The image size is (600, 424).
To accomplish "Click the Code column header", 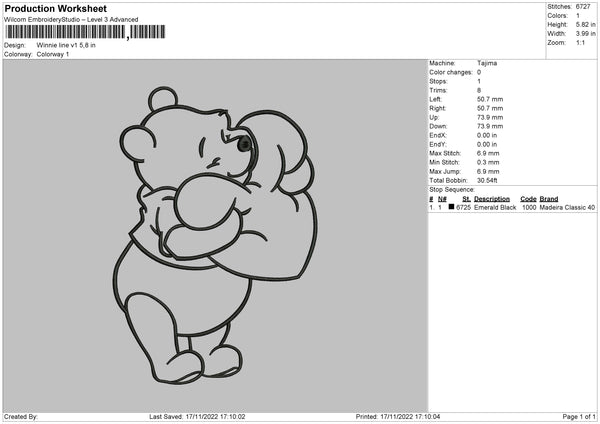I will point(528,199).
